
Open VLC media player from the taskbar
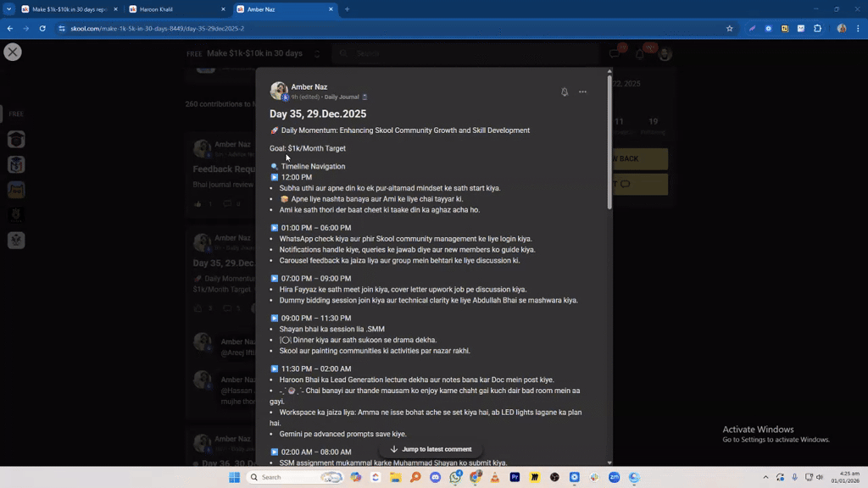pyautogui.click(x=495, y=477)
